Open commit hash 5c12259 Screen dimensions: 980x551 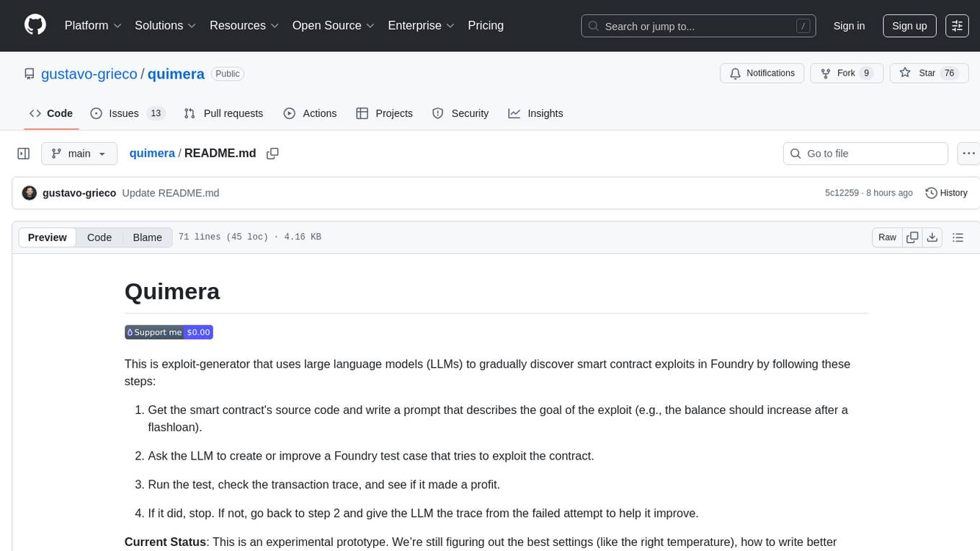pos(842,193)
